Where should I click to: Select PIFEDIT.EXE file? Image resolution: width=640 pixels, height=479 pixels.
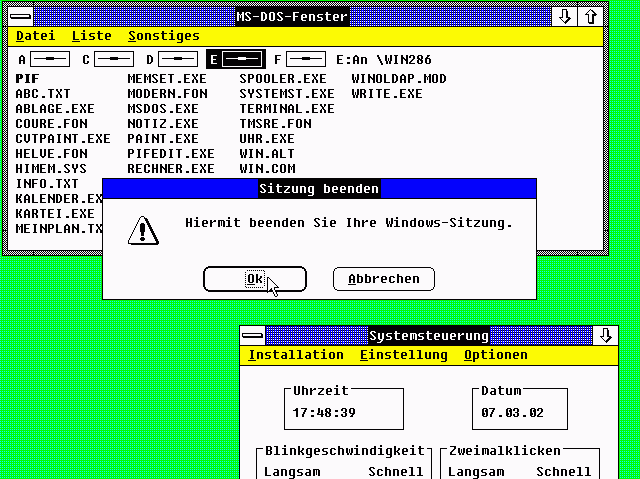171,154
